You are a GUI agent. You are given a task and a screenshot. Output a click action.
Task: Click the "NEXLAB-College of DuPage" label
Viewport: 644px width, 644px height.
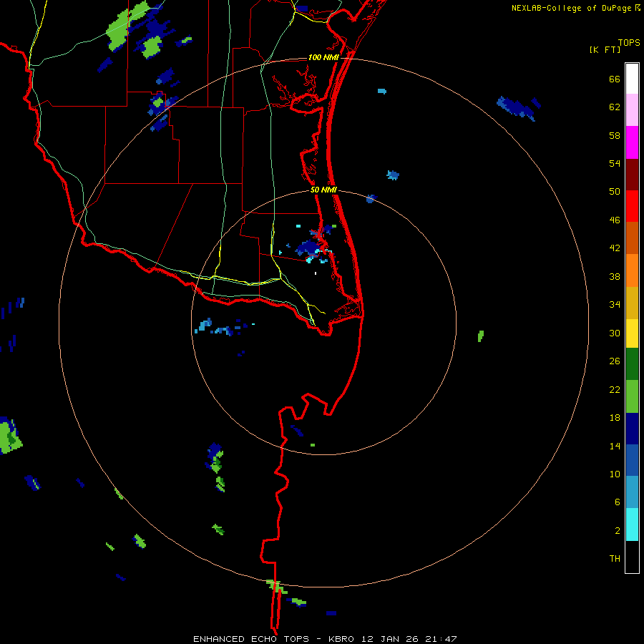point(571,8)
